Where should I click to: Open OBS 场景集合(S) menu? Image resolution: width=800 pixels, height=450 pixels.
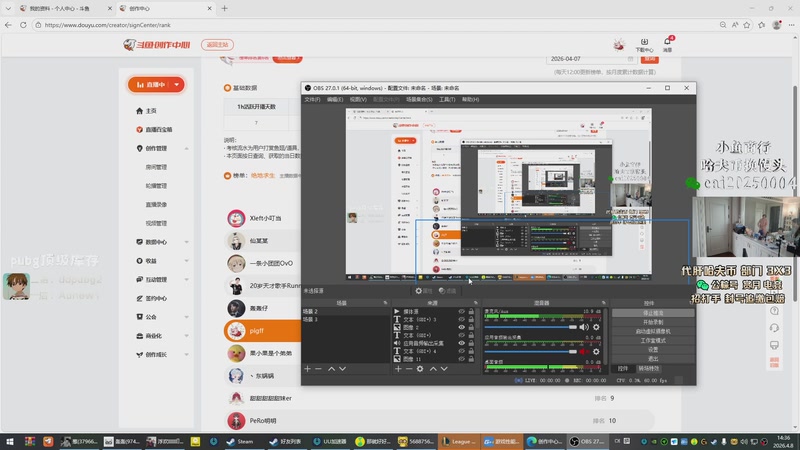[x=419, y=99]
